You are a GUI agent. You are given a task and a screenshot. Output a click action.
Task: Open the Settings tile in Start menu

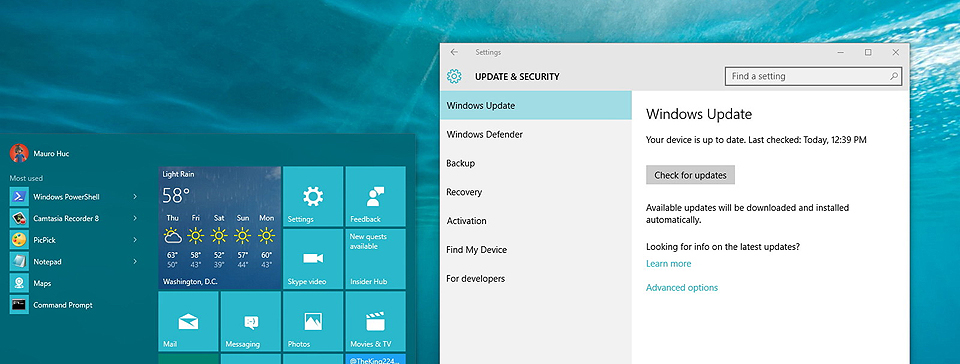click(312, 196)
